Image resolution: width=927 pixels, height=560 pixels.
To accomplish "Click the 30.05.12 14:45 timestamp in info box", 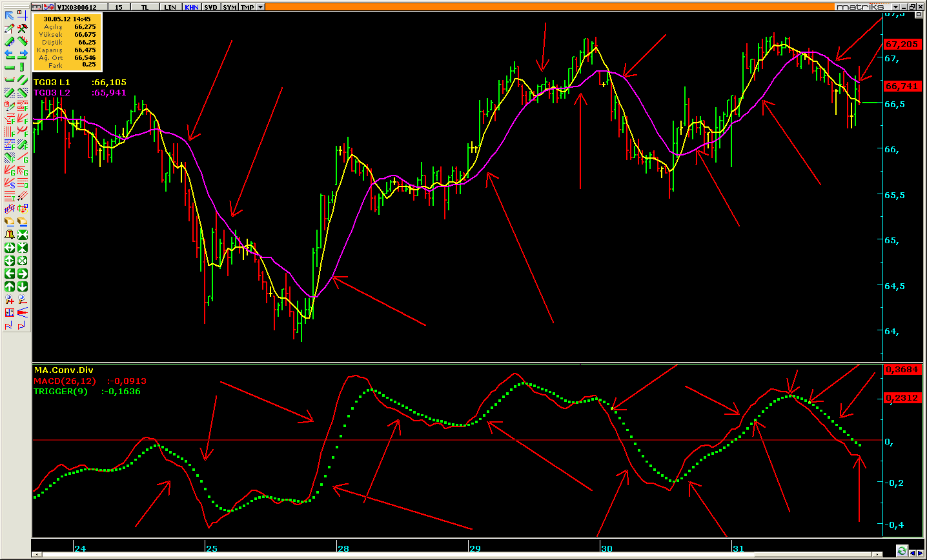I will pos(67,19).
